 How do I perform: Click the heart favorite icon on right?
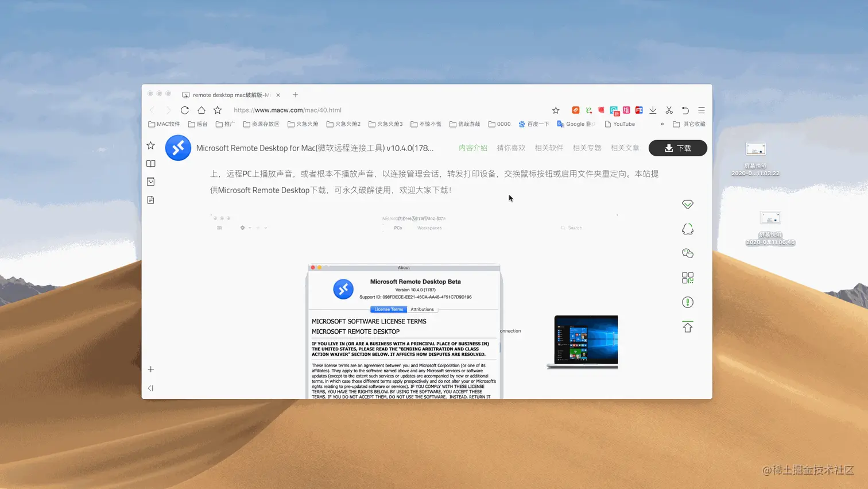[x=688, y=205]
